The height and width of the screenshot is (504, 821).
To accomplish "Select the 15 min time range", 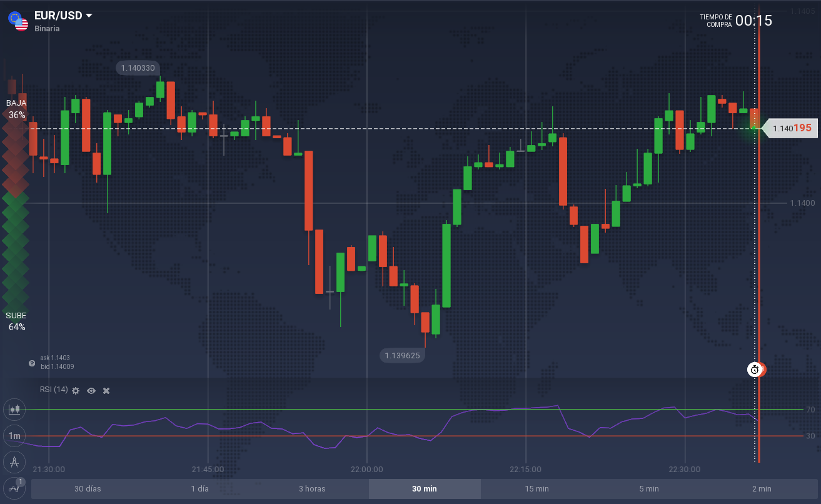I will (537, 489).
